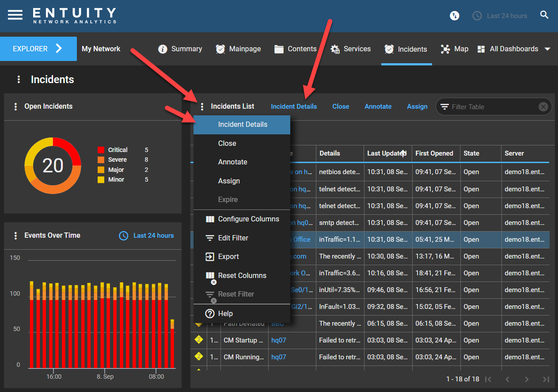Click the circular arrows icon in the top bar
558x392 pixels.
tap(454, 15)
